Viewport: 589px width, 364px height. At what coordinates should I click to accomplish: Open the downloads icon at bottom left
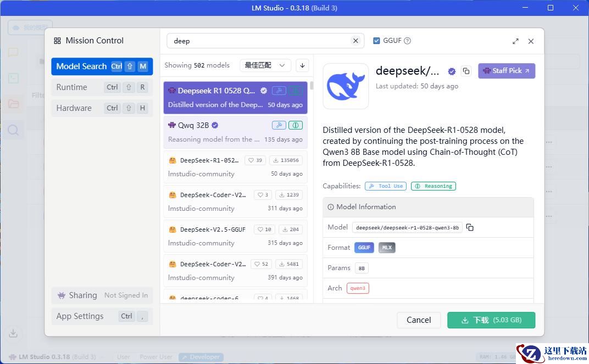pos(13,333)
